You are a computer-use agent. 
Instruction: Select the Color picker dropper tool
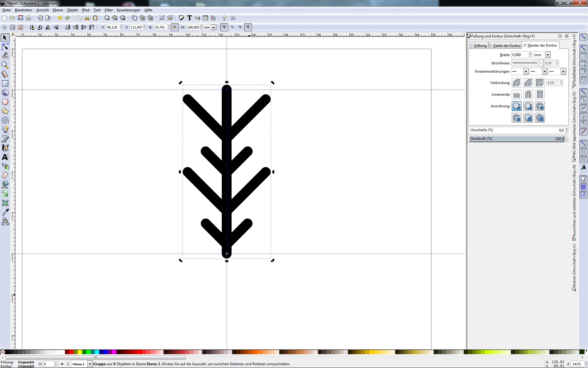5,212
